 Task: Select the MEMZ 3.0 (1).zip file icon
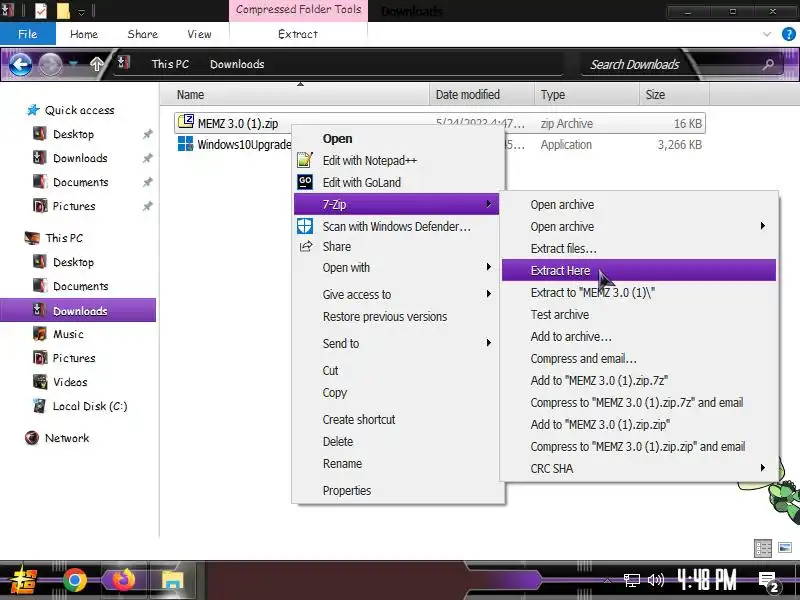pyautogui.click(x=186, y=122)
